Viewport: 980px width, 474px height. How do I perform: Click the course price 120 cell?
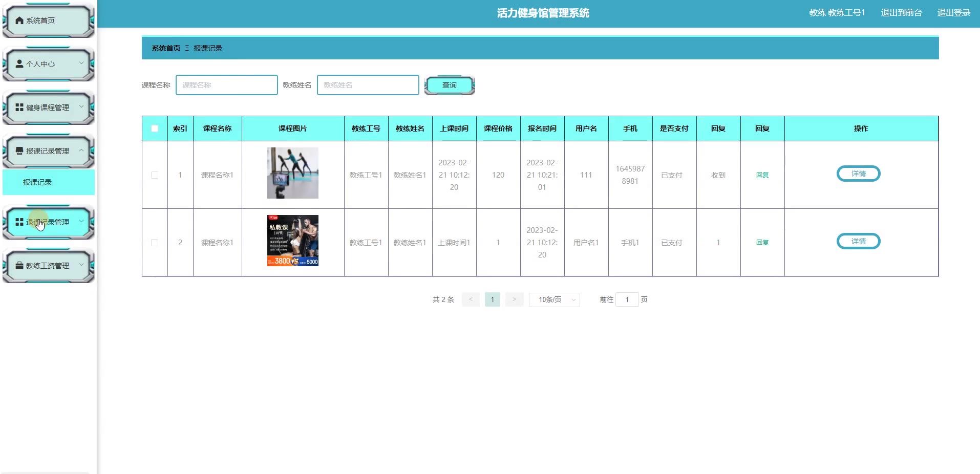[x=498, y=175]
